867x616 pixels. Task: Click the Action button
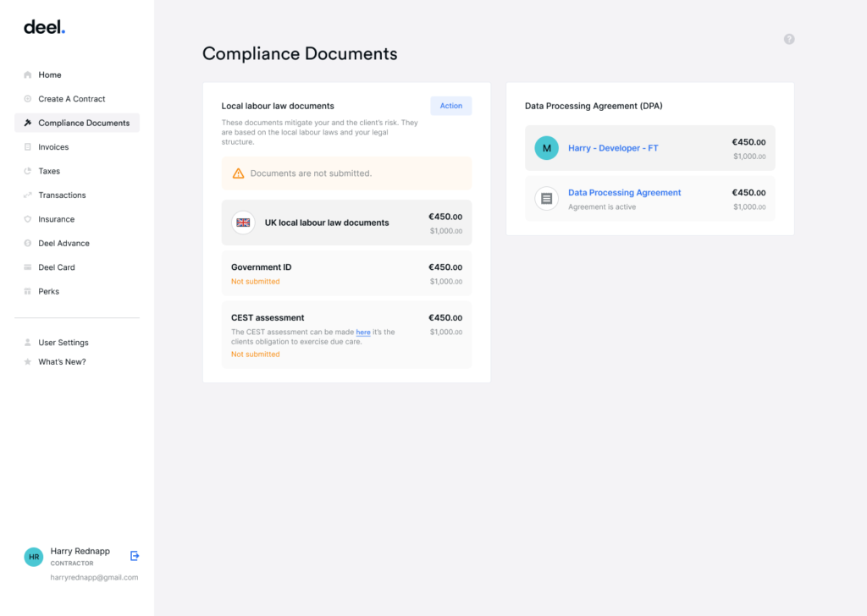pos(451,106)
